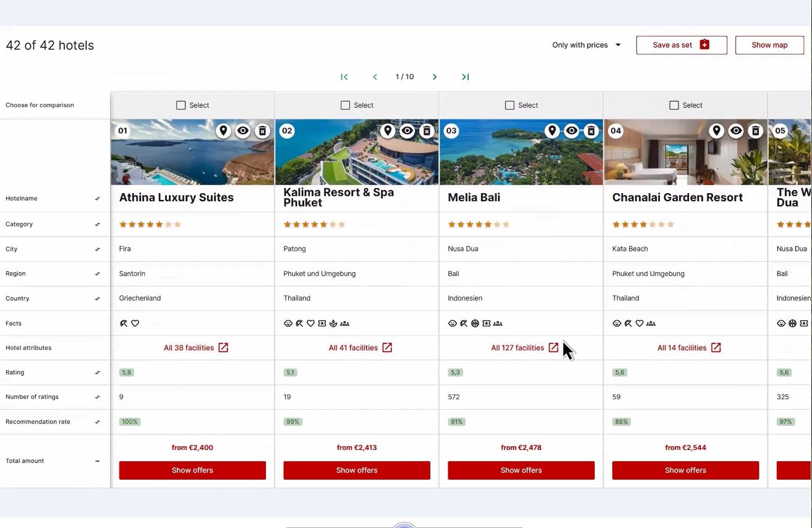
Task: Click 1 / 10 page indicator
Action: click(404, 77)
